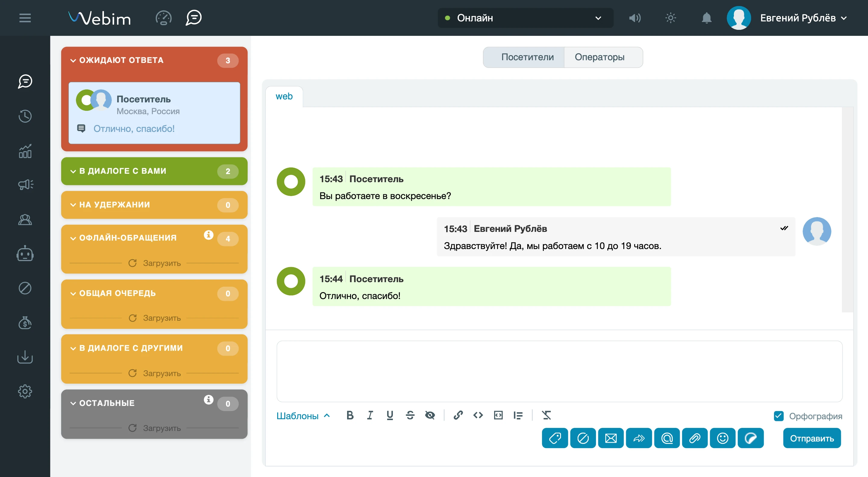Open the Шаблоны templates dropdown

[x=303, y=416]
